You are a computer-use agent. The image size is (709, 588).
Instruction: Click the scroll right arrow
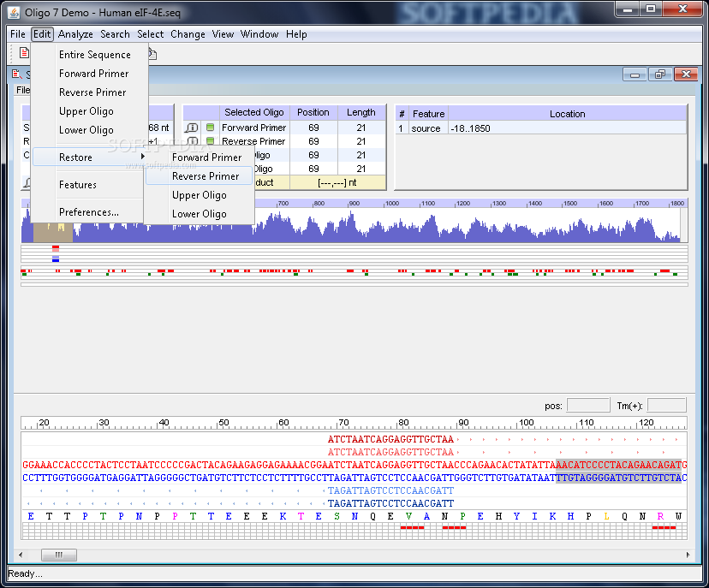688,555
